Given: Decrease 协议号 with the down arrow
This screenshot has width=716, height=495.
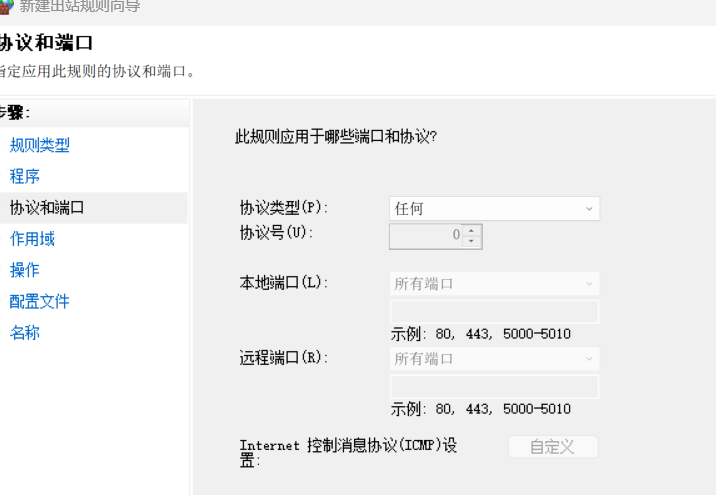Looking at the screenshot, I should (x=472, y=241).
